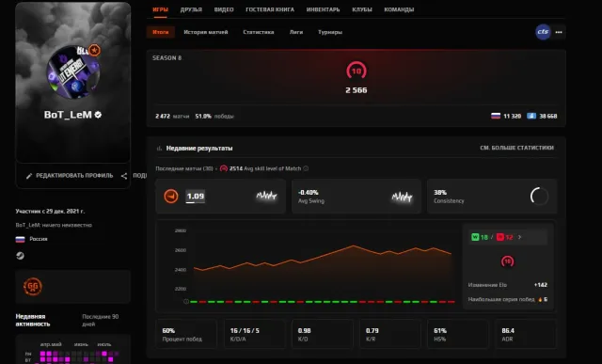Viewport: 602px width, 364px height.
Task: Click the sparkline in the 1.09 card
Action: (x=266, y=196)
